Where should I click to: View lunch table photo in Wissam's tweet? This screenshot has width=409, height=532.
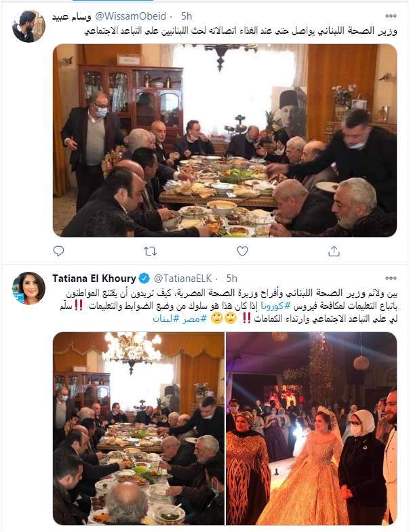click(x=225, y=140)
